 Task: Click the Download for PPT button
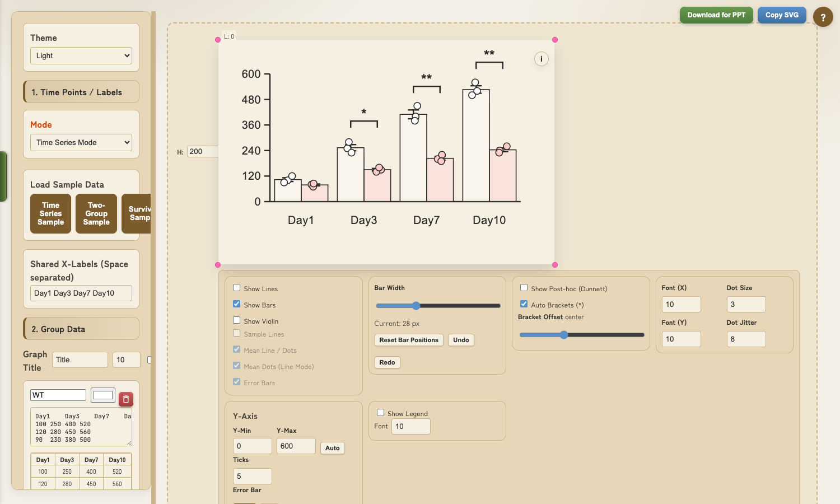point(716,15)
